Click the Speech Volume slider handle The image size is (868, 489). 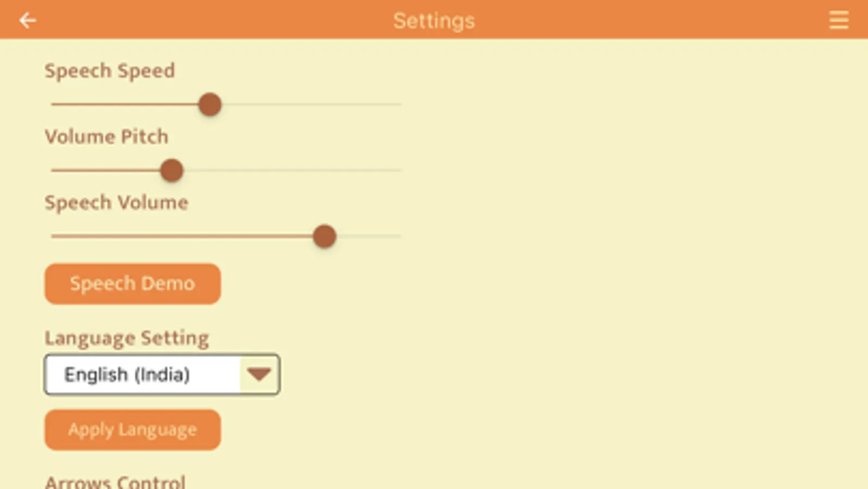point(325,236)
